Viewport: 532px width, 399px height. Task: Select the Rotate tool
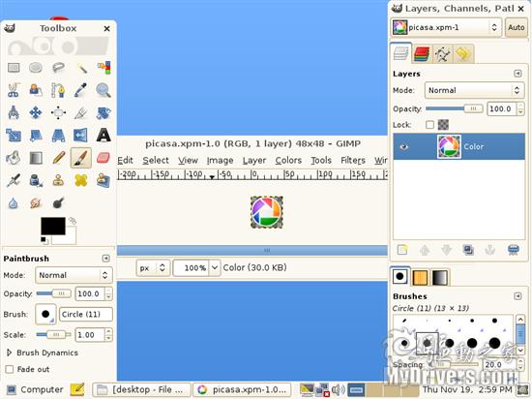[103, 112]
